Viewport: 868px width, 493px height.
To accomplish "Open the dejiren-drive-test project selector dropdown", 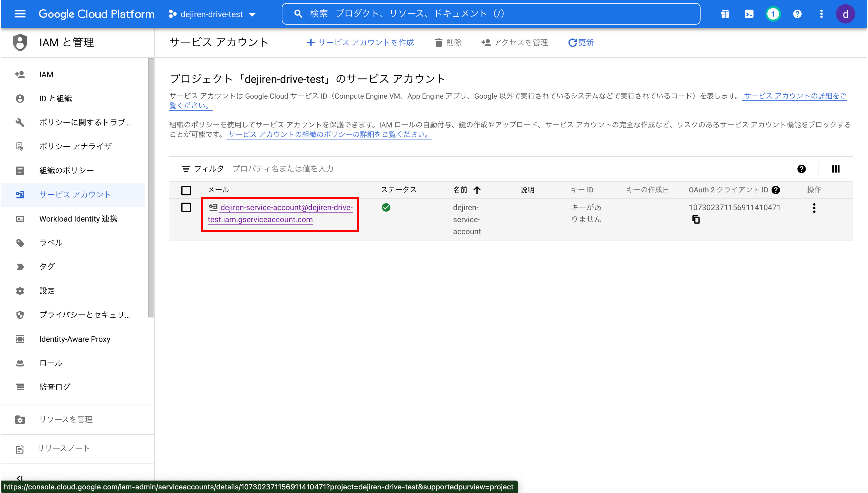I will point(213,14).
